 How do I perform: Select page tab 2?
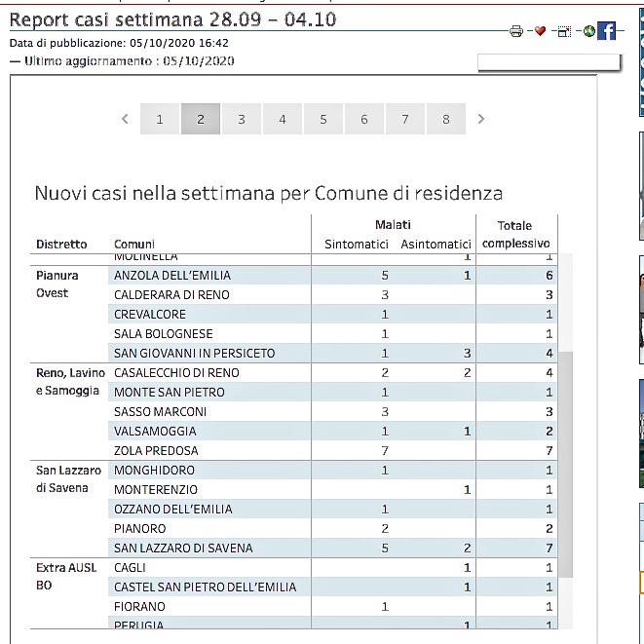[201, 119]
